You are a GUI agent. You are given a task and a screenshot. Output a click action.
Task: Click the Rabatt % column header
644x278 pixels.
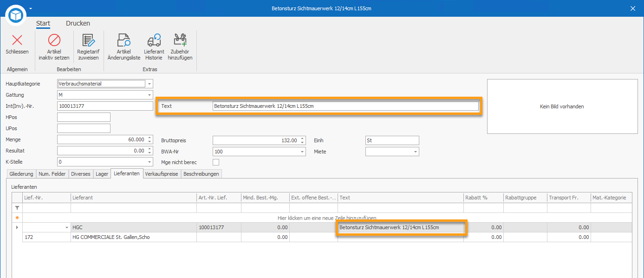pyautogui.click(x=483, y=198)
